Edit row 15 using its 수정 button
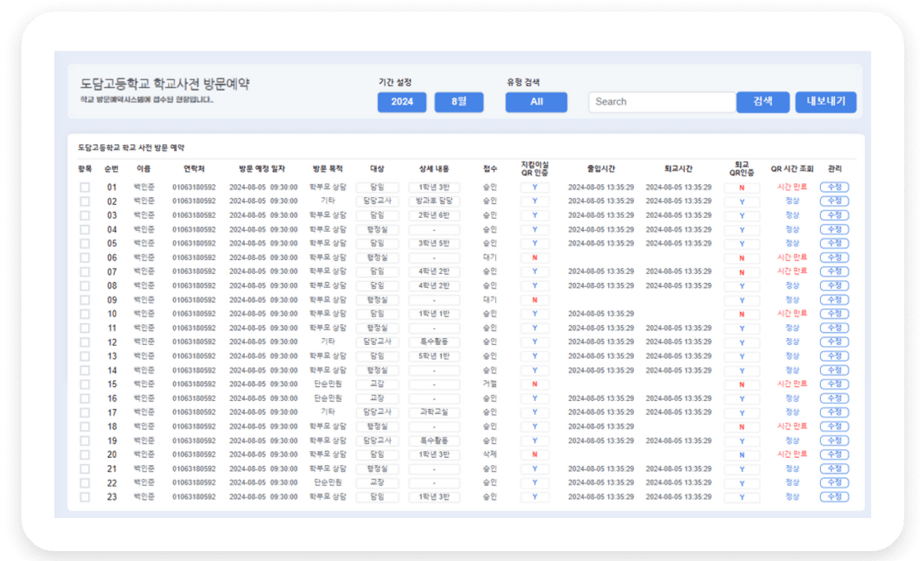The image size is (924, 561). click(834, 384)
